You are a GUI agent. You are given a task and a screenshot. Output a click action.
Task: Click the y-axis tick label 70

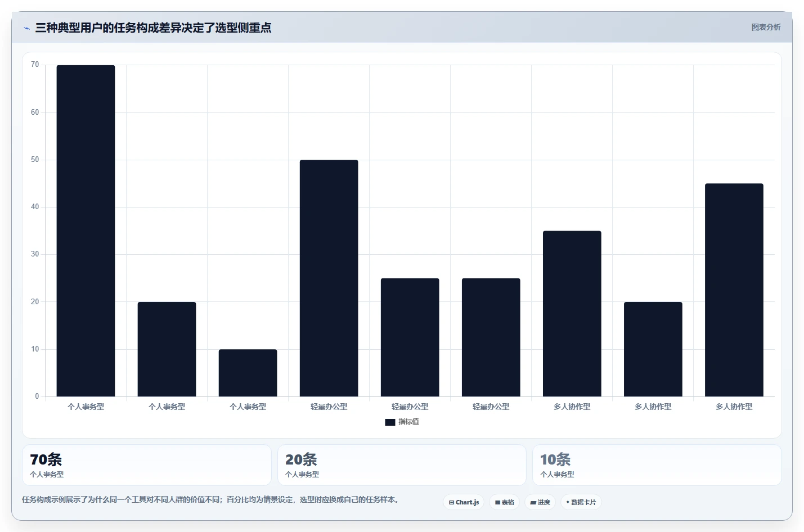35,65
